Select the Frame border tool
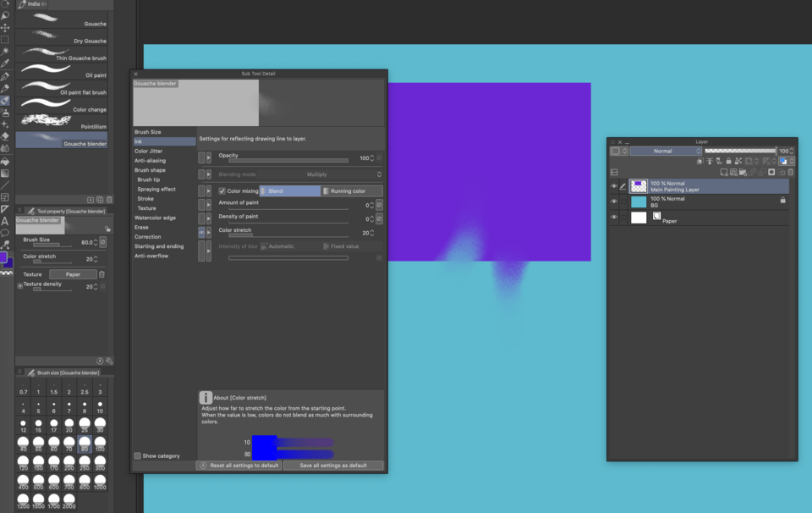 coord(5,197)
